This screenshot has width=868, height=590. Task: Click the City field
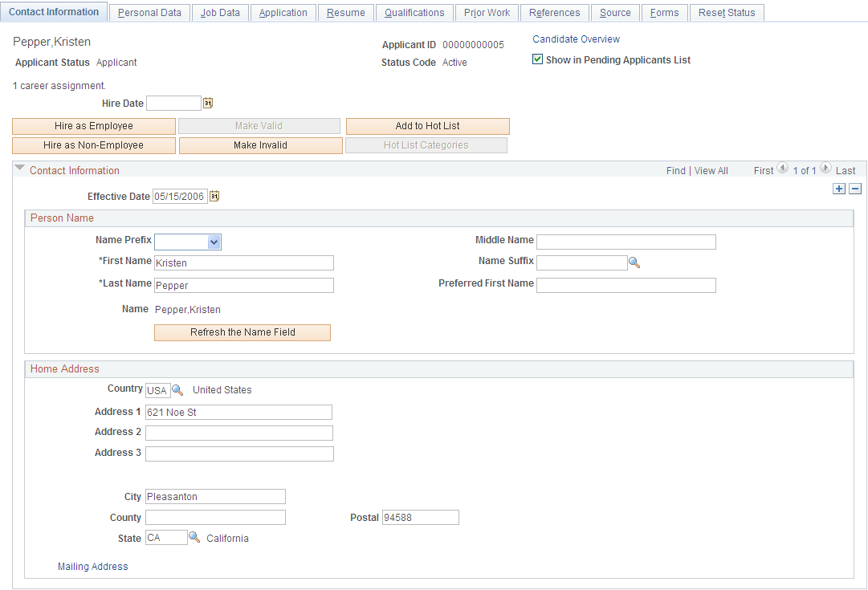click(215, 496)
